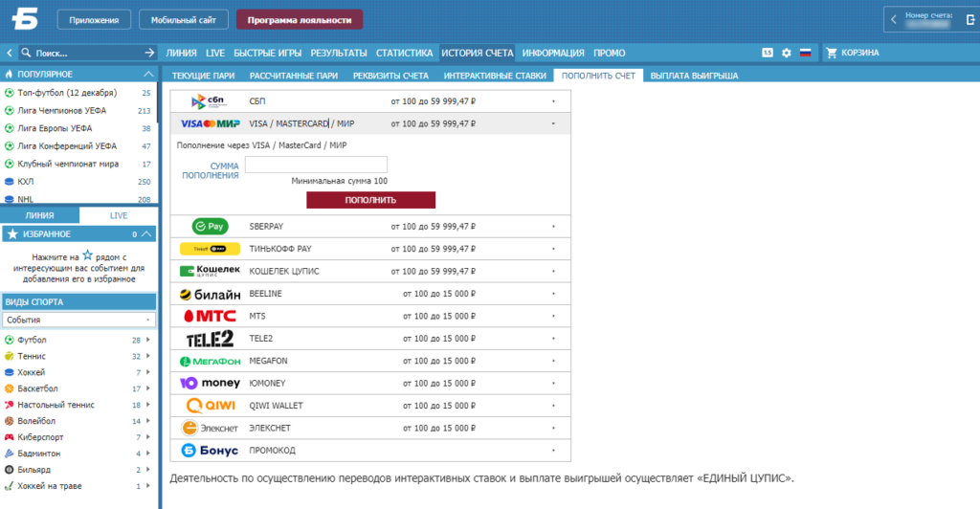
Task: Switch sidebar to Линия tab
Action: (39, 215)
